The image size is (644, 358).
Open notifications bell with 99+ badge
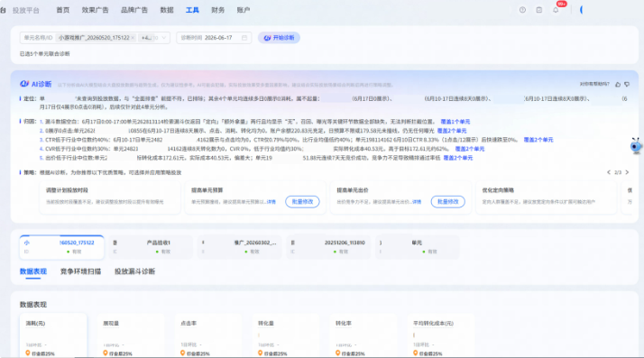(556, 10)
